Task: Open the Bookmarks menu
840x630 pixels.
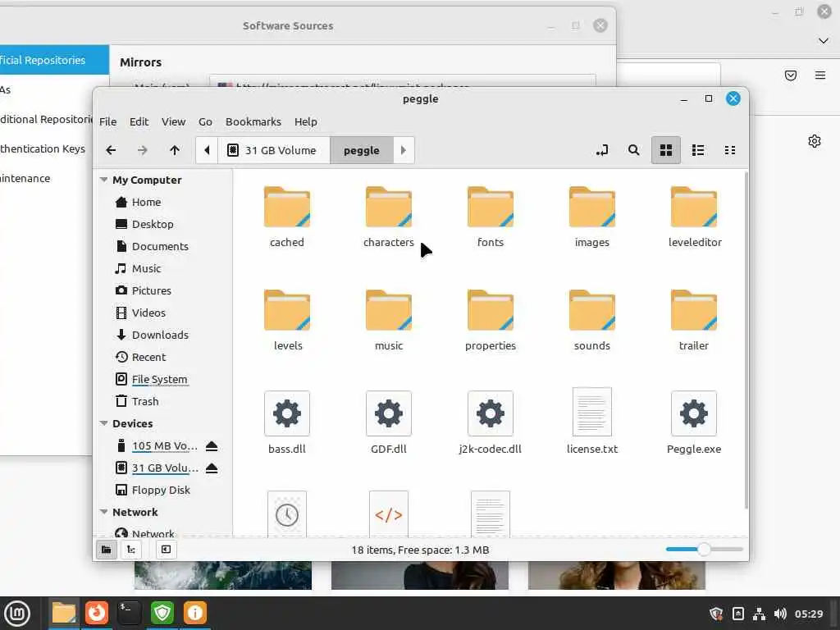Action: tap(253, 121)
